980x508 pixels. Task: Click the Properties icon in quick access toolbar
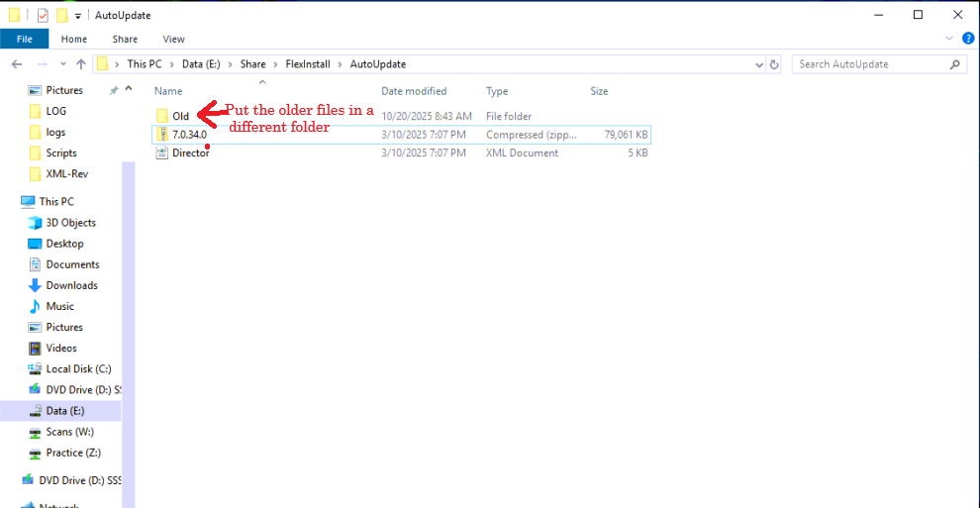tap(43, 15)
